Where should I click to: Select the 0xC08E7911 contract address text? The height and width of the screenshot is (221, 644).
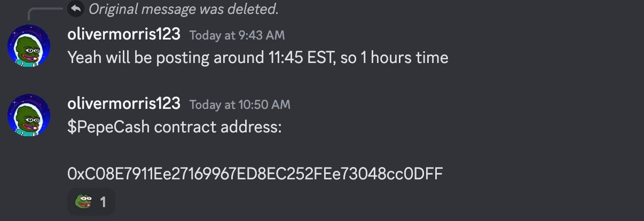coord(255,173)
